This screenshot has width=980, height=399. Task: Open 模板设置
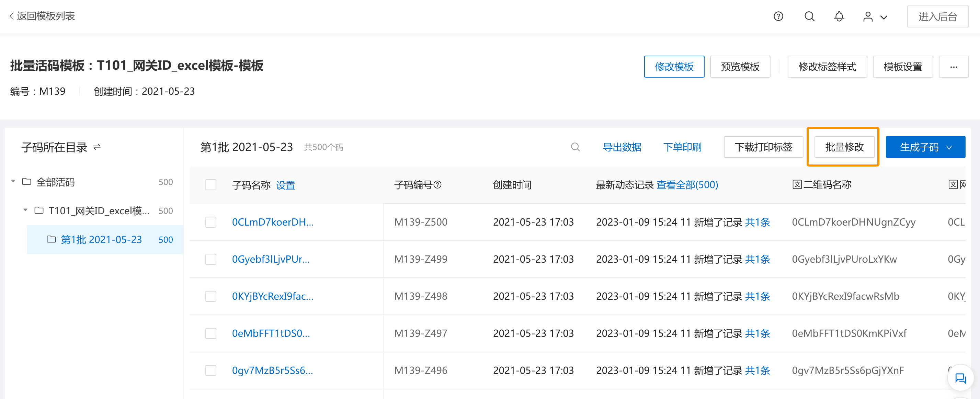903,67
